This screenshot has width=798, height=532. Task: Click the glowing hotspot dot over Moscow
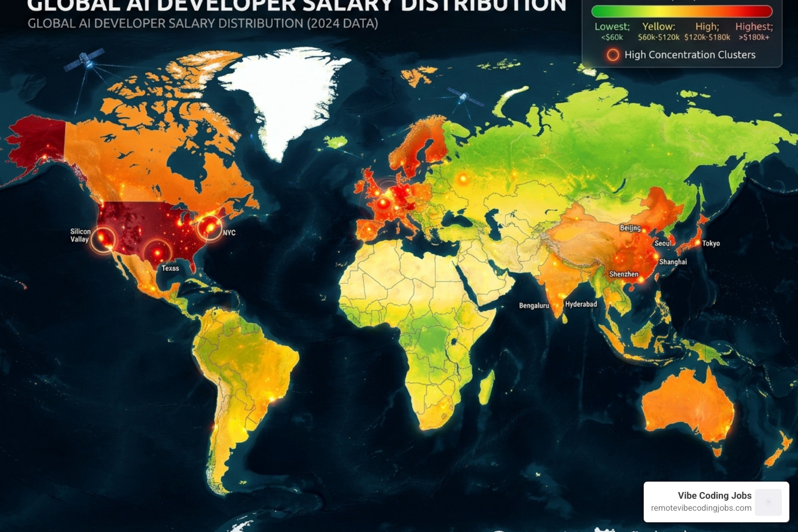tap(462, 179)
